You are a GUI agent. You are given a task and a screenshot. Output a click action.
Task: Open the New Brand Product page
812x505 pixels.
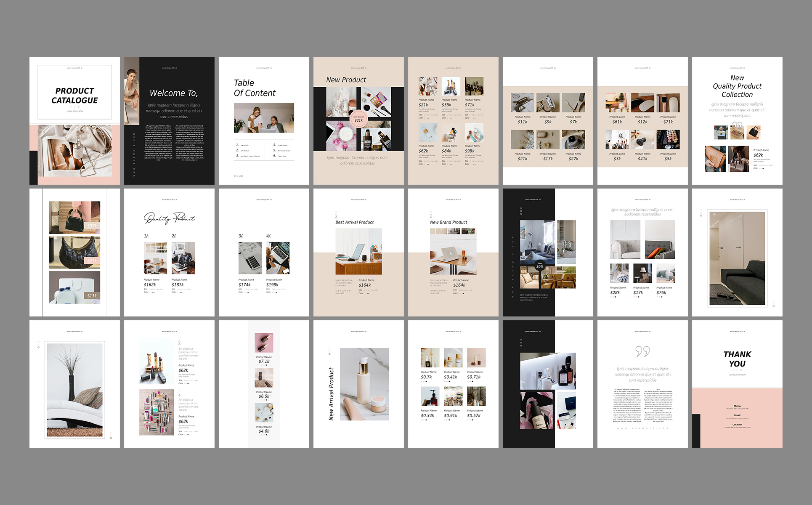click(453, 252)
